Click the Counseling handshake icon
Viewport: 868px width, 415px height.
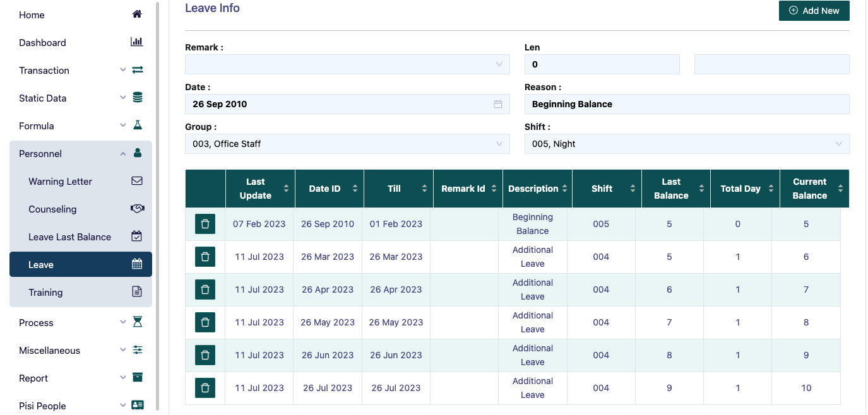[x=137, y=209]
